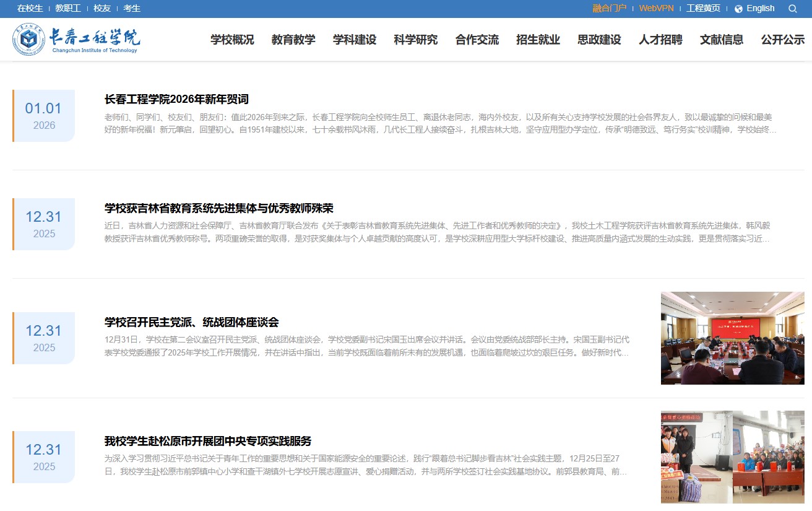Open the 教职工 portal link
The width and height of the screenshot is (812, 511).
pos(68,8)
